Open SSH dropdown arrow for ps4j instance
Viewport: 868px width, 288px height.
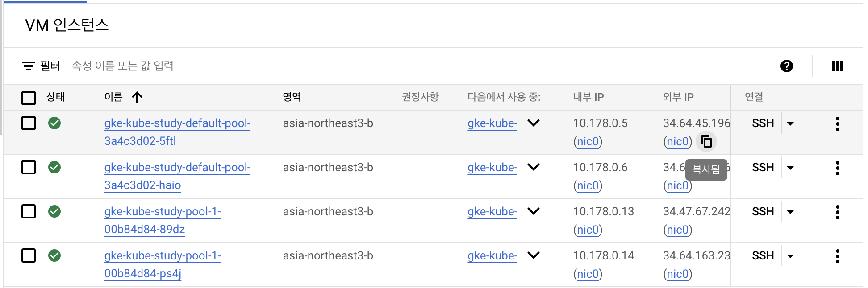coord(790,256)
